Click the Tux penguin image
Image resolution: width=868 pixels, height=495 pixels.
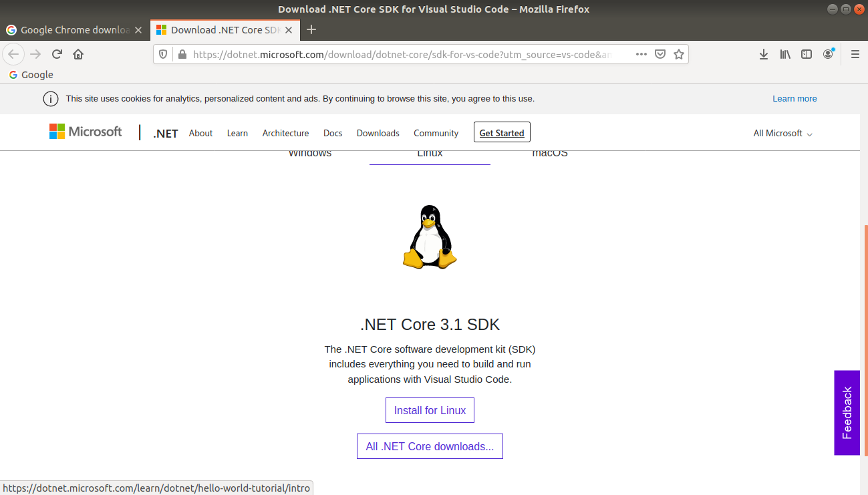click(430, 237)
